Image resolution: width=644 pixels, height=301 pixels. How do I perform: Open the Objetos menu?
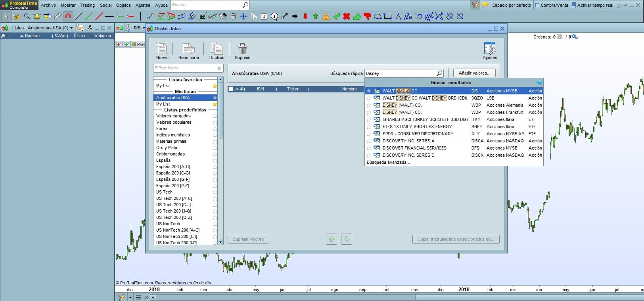[123, 5]
